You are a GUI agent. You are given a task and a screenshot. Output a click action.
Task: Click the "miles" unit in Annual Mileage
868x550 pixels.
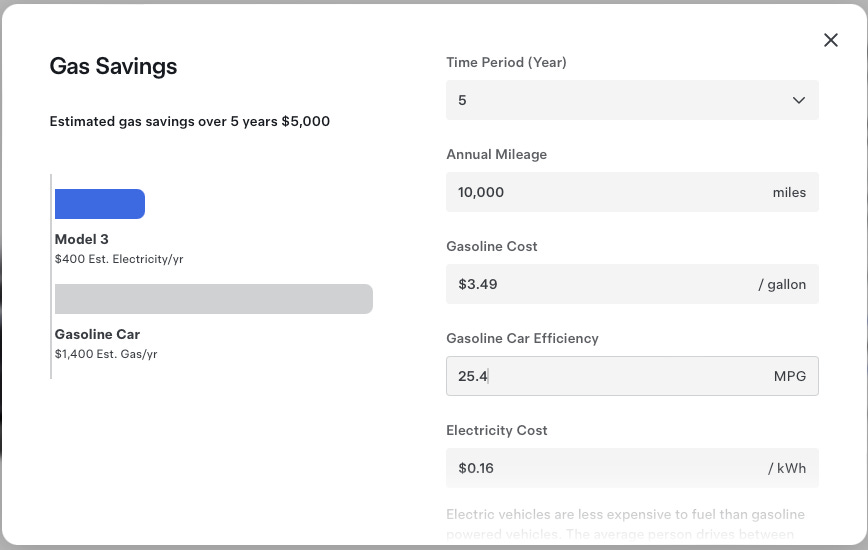[789, 192]
